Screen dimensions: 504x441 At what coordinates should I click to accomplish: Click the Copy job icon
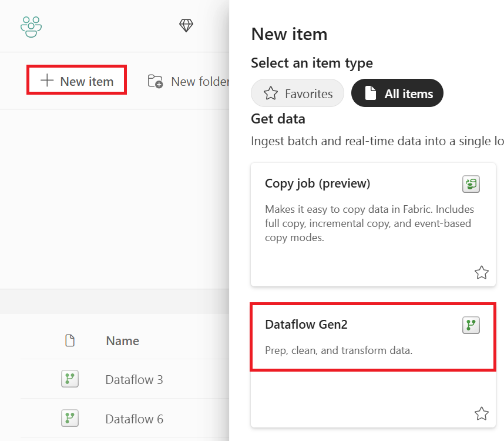coord(471,185)
